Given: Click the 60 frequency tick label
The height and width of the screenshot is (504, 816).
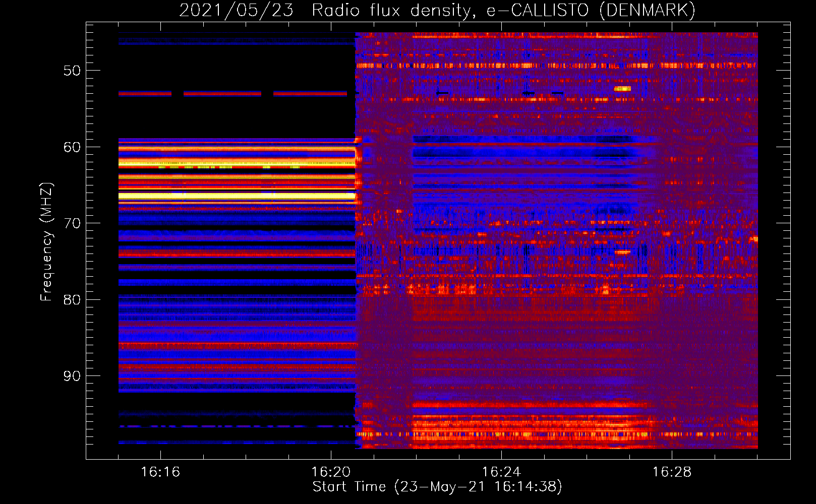Looking at the screenshot, I should (72, 147).
